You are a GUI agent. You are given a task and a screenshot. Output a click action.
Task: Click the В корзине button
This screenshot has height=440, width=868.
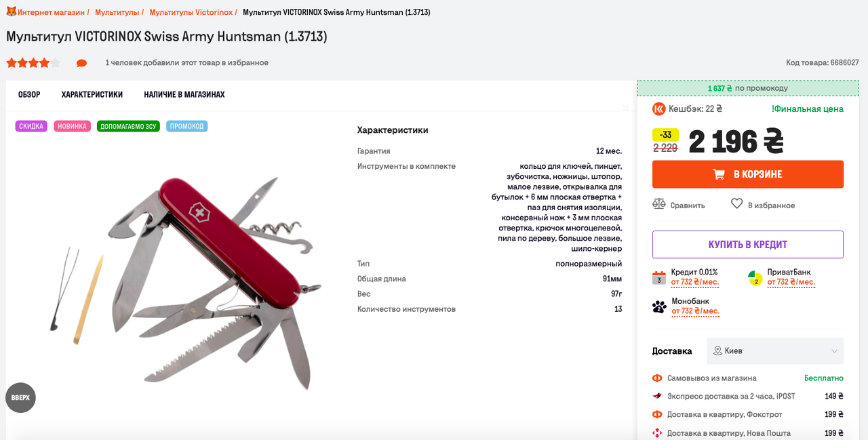tap(748, 174)
